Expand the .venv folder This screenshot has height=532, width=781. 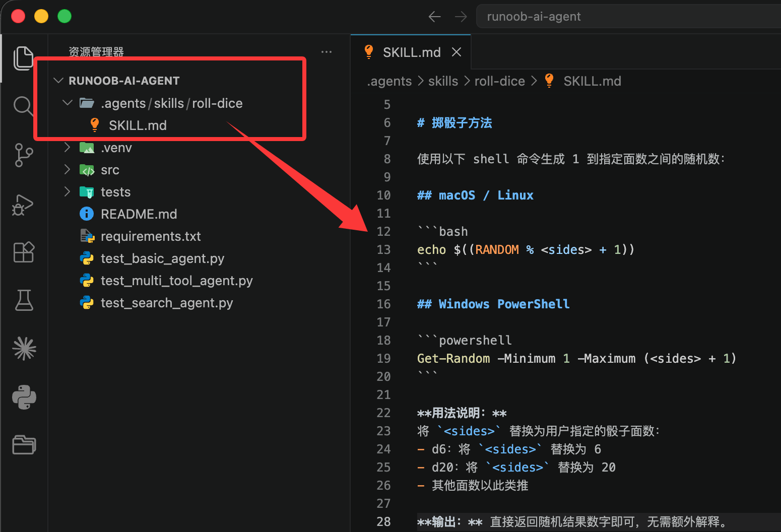coord(67,147)
